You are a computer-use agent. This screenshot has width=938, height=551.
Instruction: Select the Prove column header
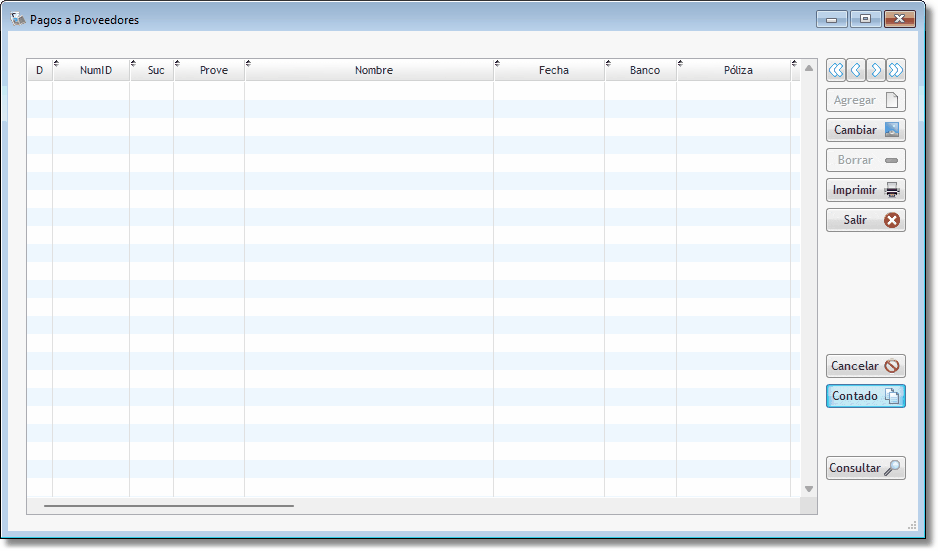pyautogui.click(x=213, y=70)
